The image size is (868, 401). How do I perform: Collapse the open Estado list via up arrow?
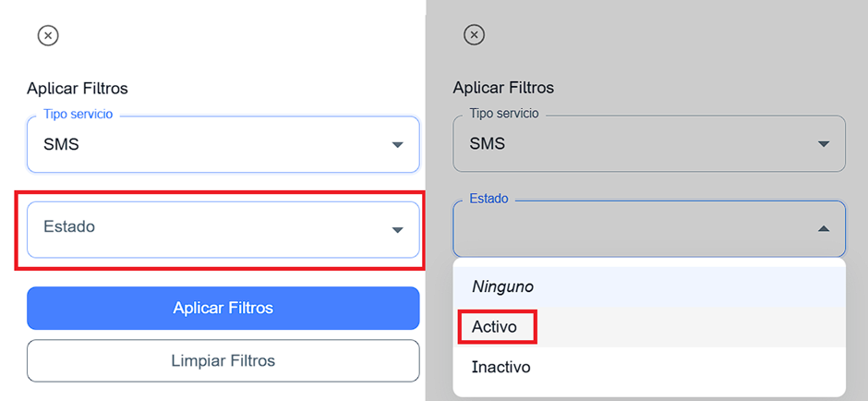tap(824, 229)
